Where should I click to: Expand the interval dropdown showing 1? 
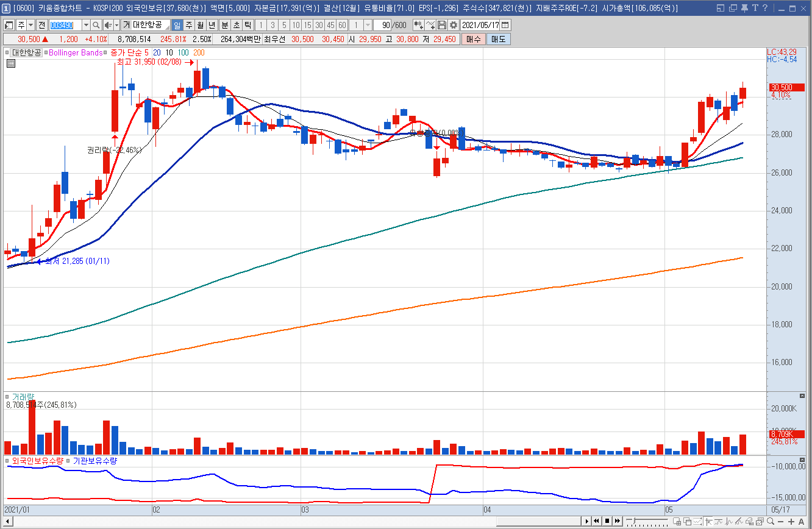[368, 25]
